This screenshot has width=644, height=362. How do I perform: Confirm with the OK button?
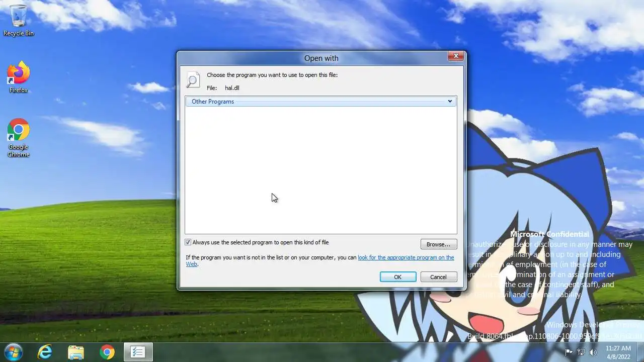pos(397,277)
